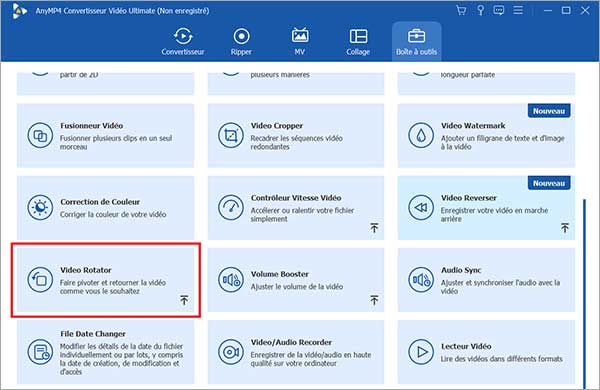Screen dimensions: 600x390
Task: Open the Convertisseur tab
Action: 183,41
